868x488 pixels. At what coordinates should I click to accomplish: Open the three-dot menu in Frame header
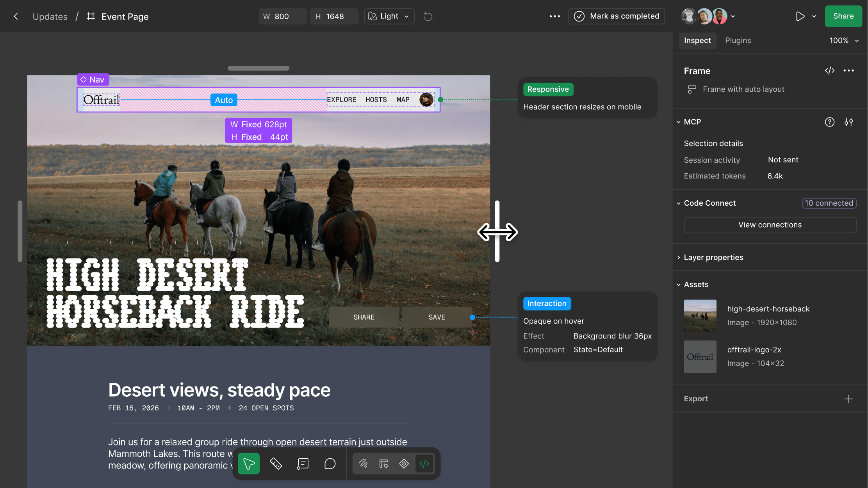click(x=848, y=71)
